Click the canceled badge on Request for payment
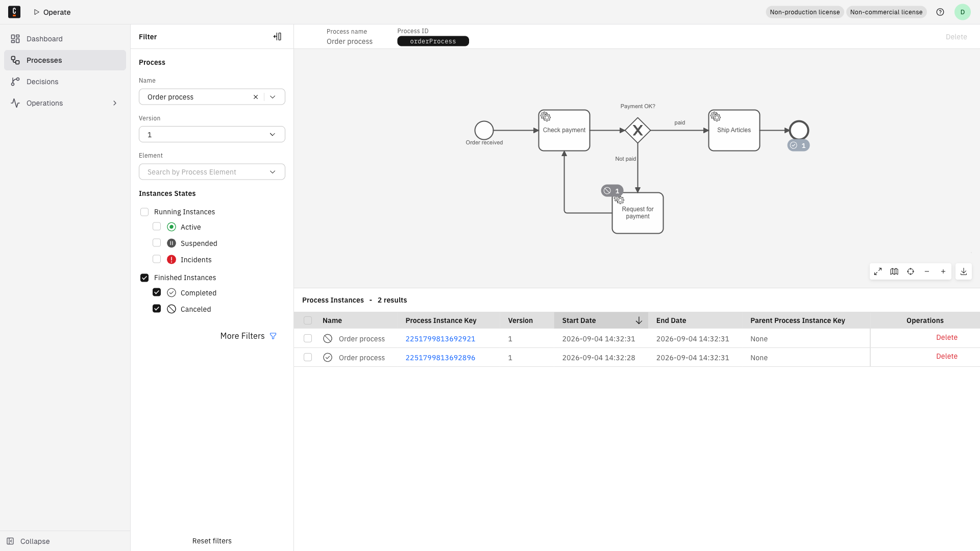 pyautogui.click(x=612, y=191)
